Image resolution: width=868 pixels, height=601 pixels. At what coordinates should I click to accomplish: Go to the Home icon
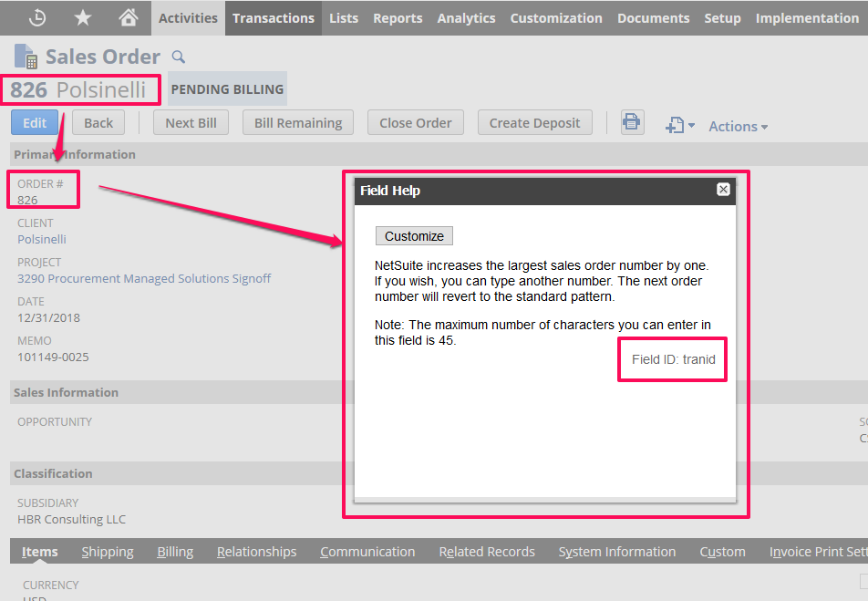[129, 17]
